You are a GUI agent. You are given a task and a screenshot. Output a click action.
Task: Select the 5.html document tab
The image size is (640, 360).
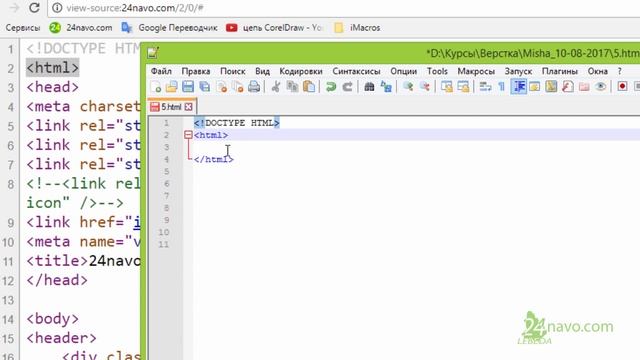171,107
